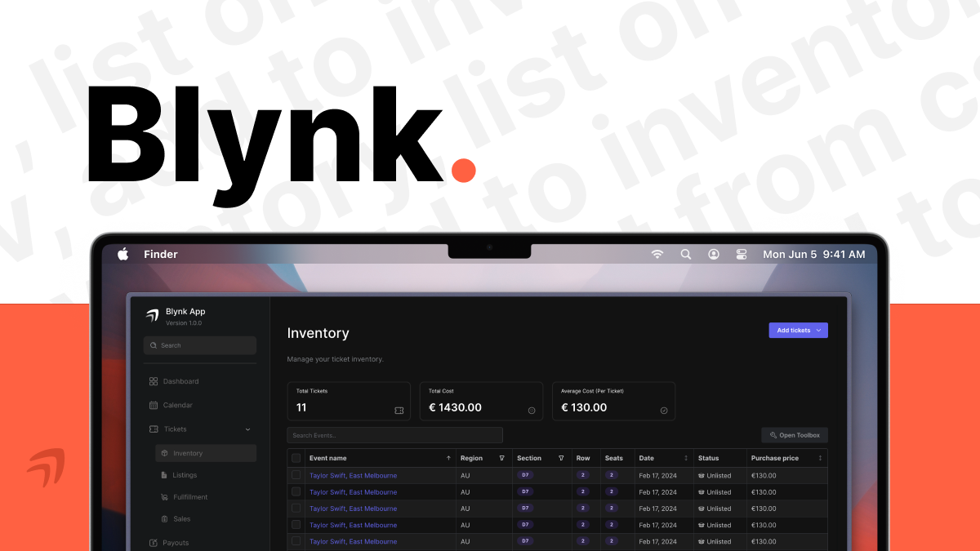Click the Search field in the sidebar
The image size is (980, 551).
click(200, 345)
